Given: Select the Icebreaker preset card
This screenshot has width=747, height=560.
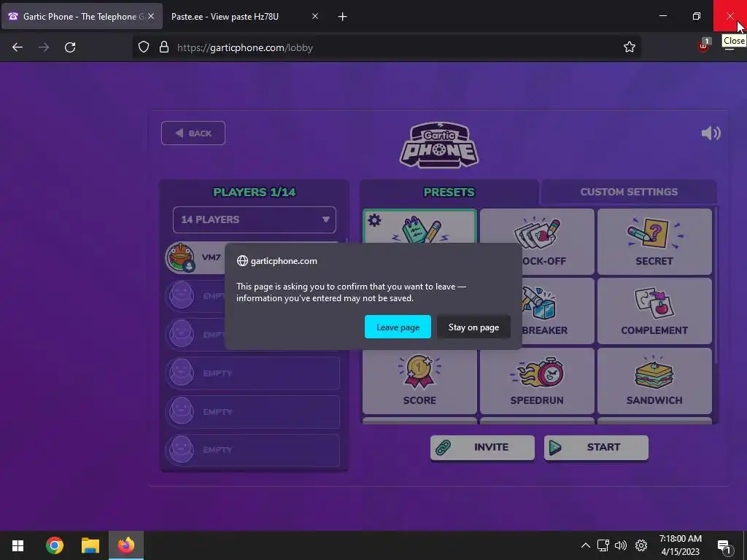Looking at the screenshot, I should coord(557,311).
